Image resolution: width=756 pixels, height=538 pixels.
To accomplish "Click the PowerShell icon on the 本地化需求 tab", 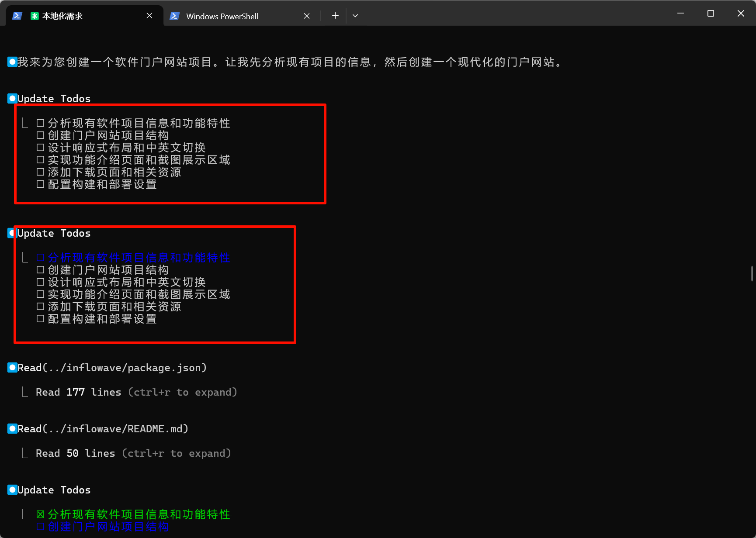I will click(17, 16).
